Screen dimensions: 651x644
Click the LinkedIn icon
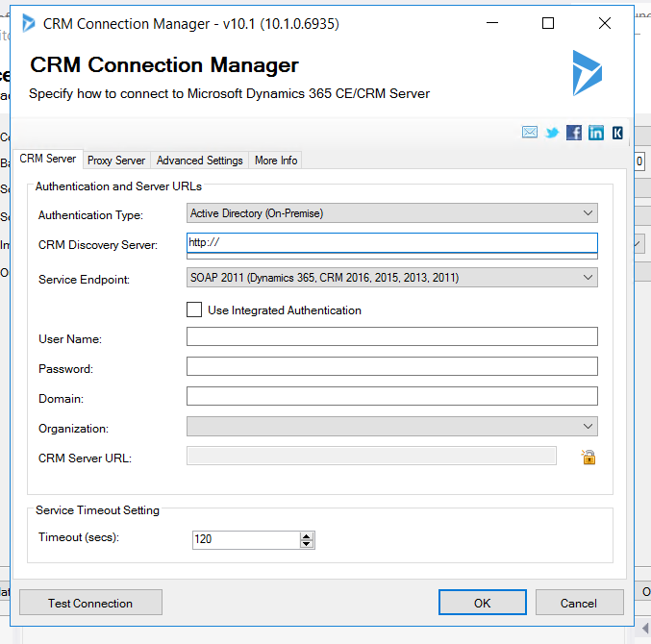coord(596,133)
